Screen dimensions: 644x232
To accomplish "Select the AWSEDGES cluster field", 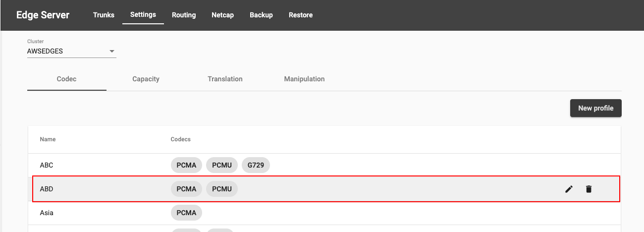I will [x=72, y=51].
